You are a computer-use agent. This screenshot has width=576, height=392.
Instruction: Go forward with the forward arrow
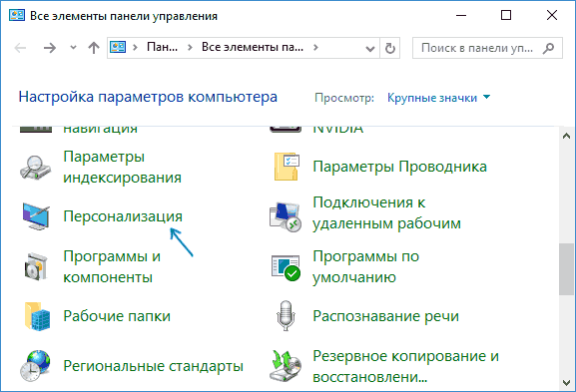[50, 48]
